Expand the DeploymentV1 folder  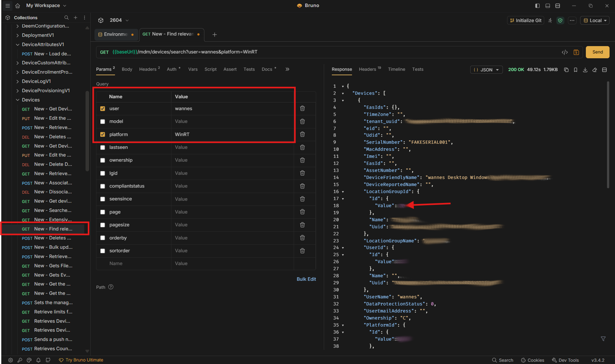click(17, 35)
